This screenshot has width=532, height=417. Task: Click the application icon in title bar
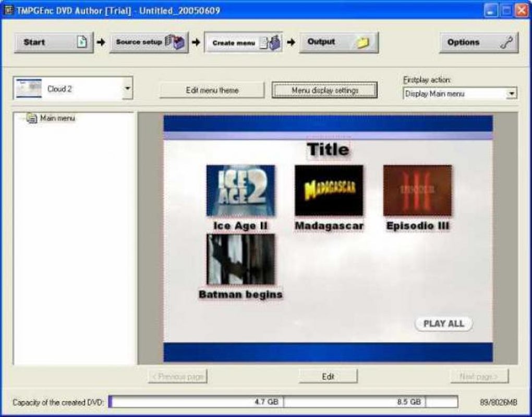click(x=9, y=10)
